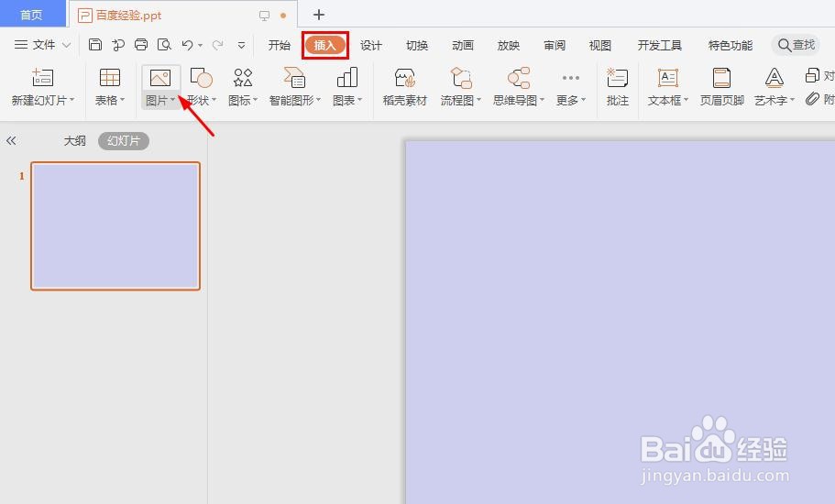
Task: Click the paperclip attachment icon
Action: (812, 98)
